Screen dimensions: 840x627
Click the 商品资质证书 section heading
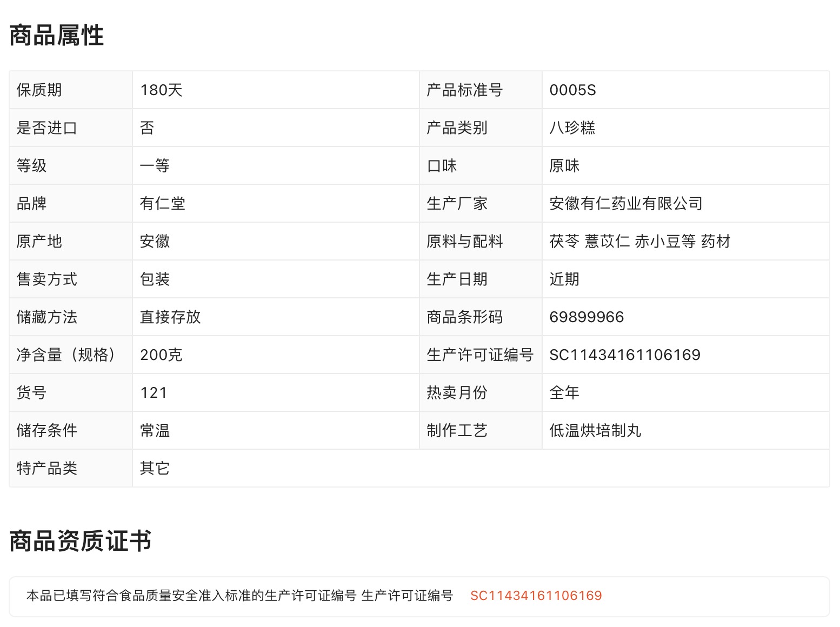click(80, 541)
